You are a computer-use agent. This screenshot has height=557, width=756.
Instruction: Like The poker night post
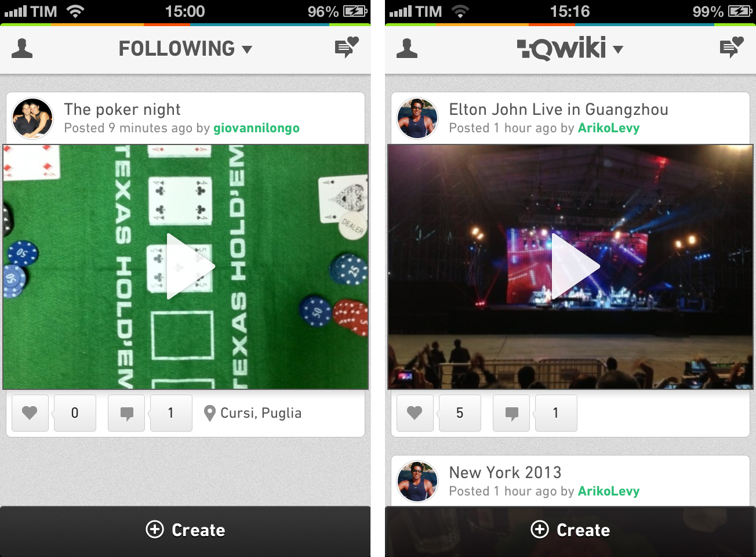coord(30,413)
